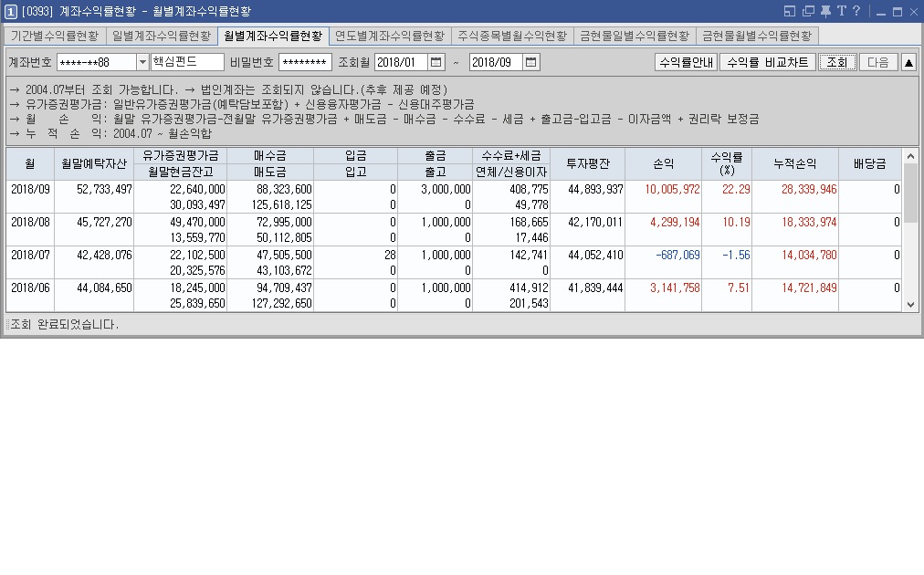Open help via the question mark icon
Image resolution: width=924 pixels, height=575 pixels.
[856, 11]
